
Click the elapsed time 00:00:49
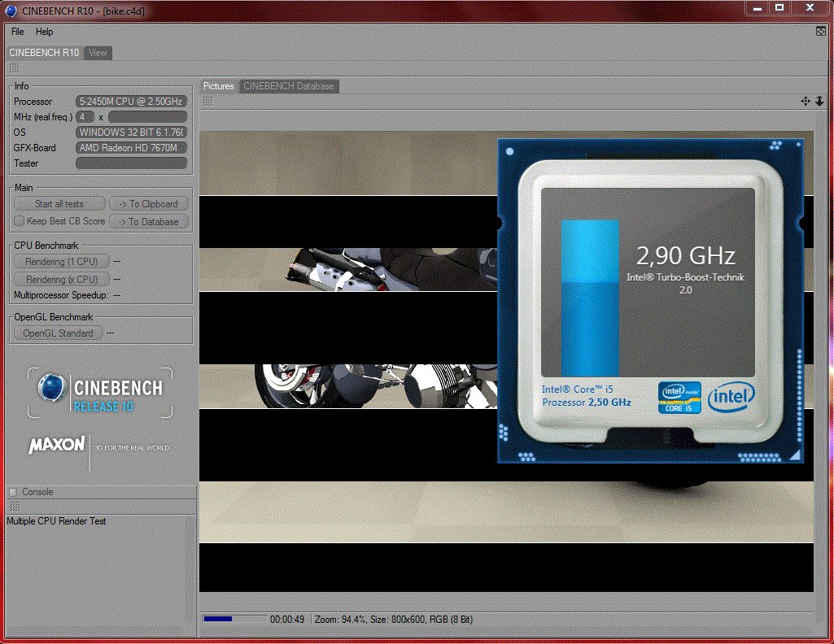(x=287, y=620)
